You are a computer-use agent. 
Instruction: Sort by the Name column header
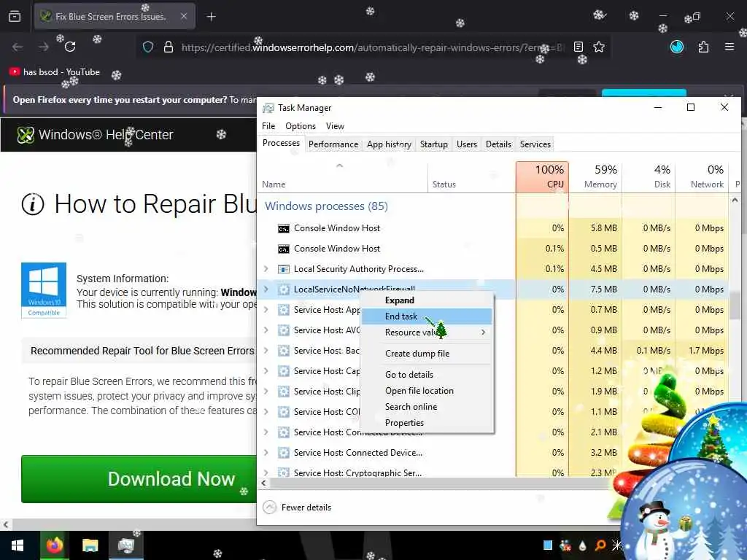click(x=343, y=176)
